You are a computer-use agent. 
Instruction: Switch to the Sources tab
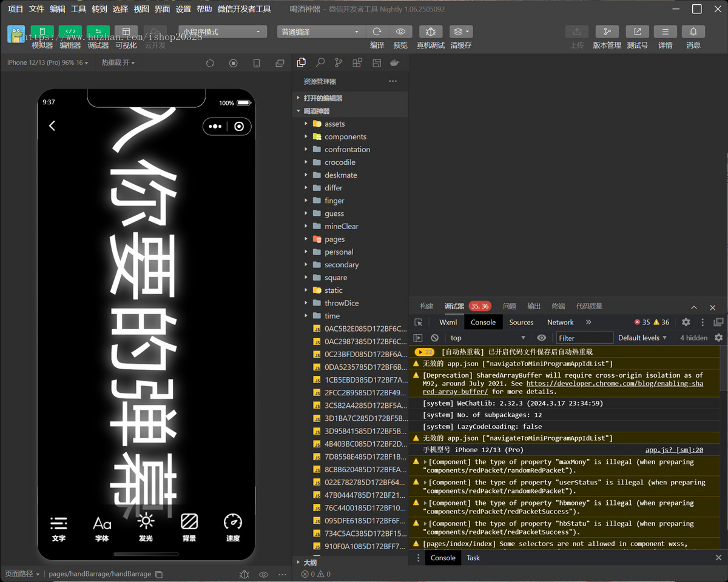521,323
